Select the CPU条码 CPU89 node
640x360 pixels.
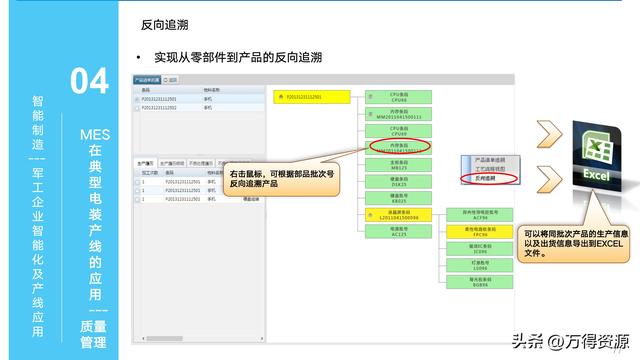(x=398, y=131)
